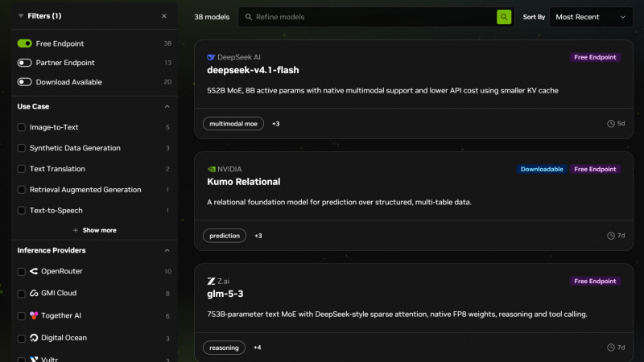The height and width of the screenshot is (362, 644).
Task: Check the GMI Cloud checkbox
Action: point(22,294)
